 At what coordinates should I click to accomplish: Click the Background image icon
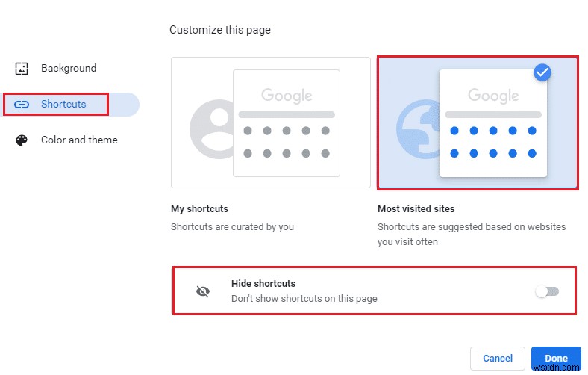click(22, 68)
